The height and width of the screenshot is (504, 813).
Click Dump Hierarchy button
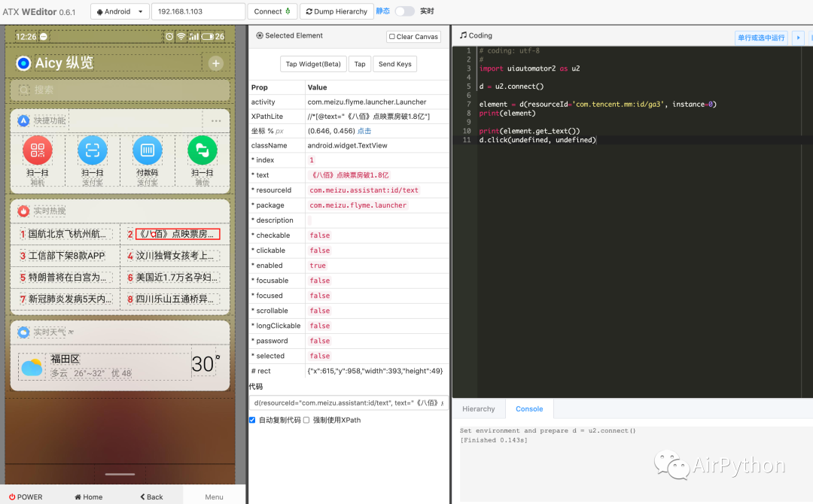pos(336,11)
